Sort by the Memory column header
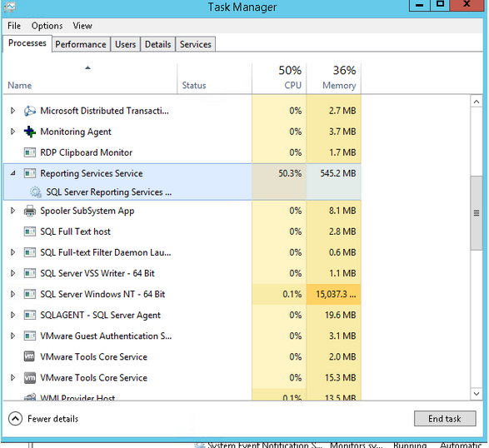489x448 pixels. (334, 78)
